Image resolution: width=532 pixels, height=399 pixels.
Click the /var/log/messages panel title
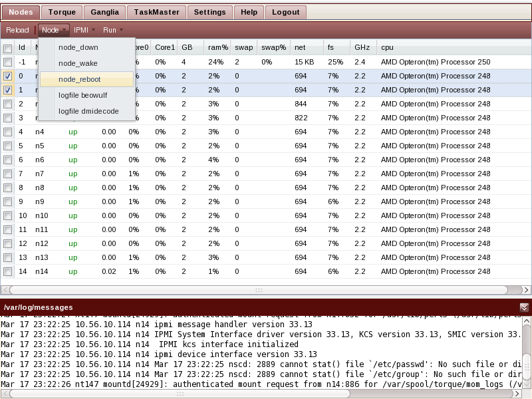click(38, 307)
